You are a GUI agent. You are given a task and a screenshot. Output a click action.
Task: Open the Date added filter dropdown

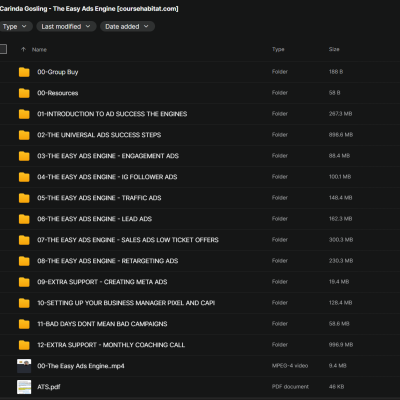click(x=127, y=26)
